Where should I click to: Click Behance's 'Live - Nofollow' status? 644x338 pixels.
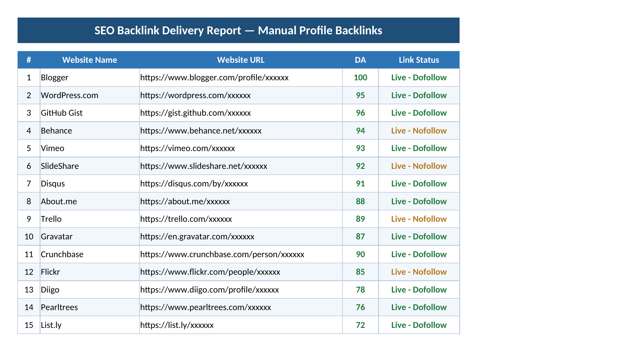pyautogui.click(x=419, y=131)
